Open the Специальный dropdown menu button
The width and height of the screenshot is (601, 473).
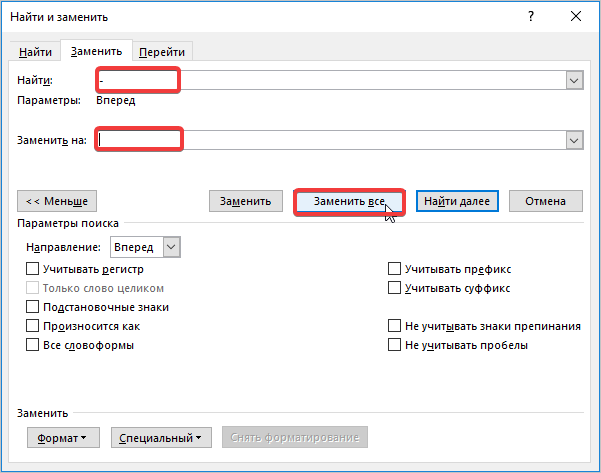click(x=161, y=437)
